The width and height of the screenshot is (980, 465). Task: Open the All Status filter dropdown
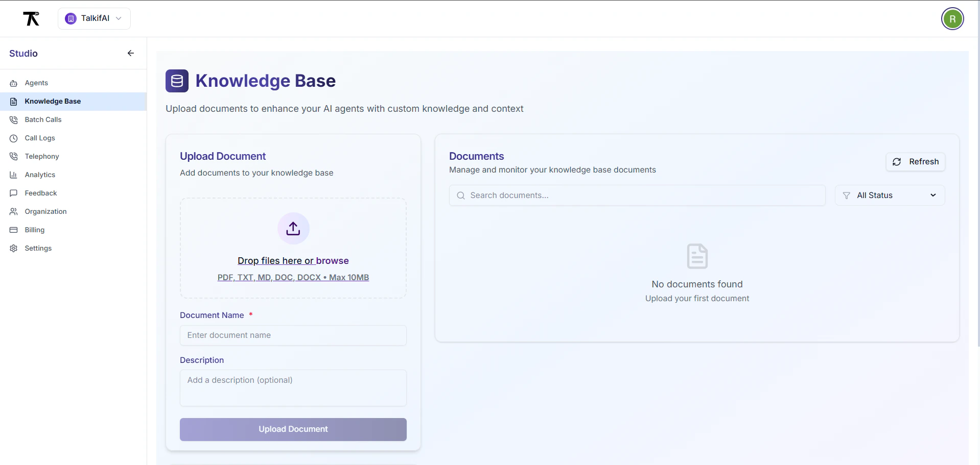(889, 195)
